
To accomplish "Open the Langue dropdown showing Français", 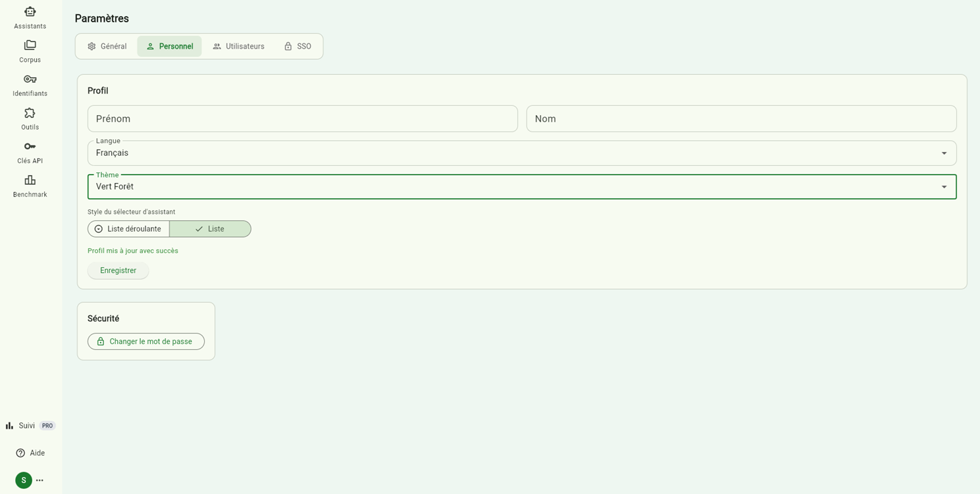I will coord(522,153).
